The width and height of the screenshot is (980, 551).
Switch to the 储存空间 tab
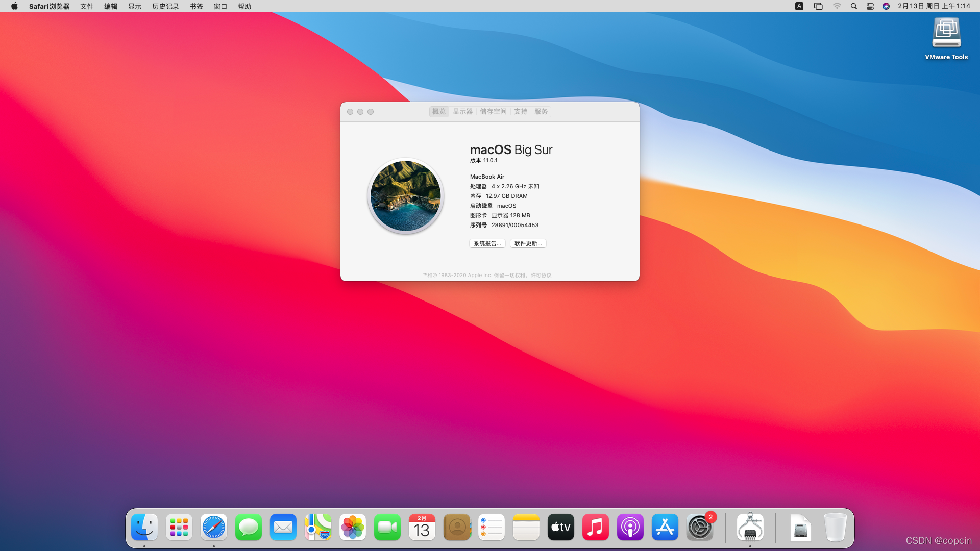[493, 111]
